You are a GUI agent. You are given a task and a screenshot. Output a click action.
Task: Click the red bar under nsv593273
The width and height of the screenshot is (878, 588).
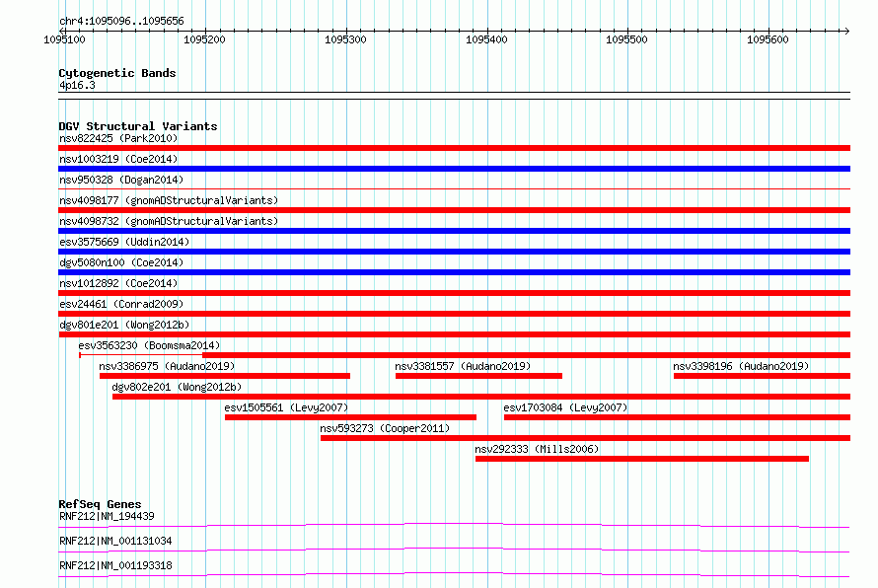[585, 438]
